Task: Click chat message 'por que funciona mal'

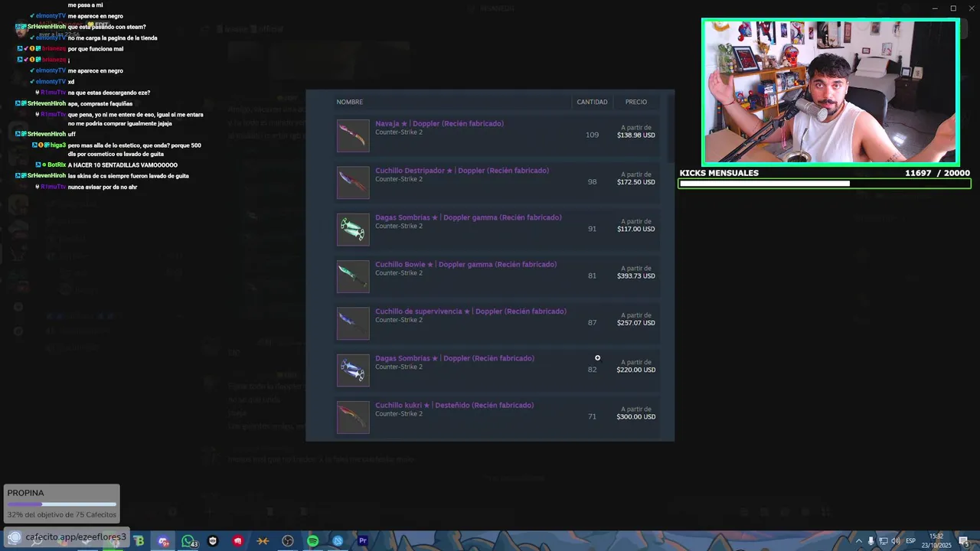Action: pos(96,49)
